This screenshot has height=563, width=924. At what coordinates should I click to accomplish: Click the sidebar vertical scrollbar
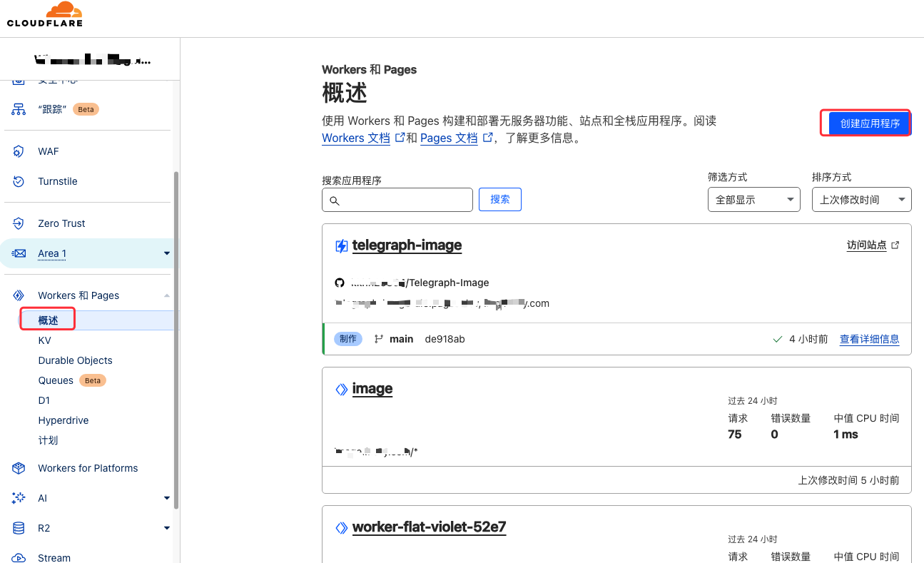pyautogui.click(x=176, y=339)
